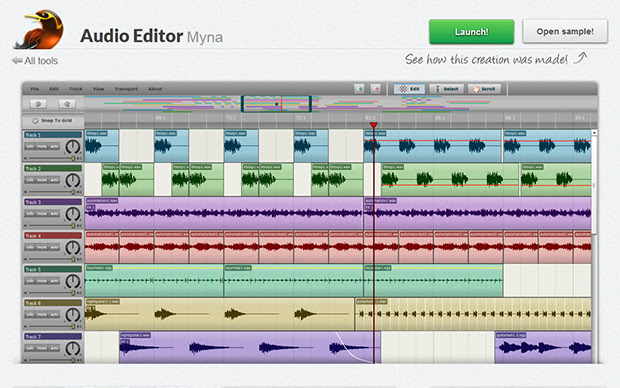
Task: Open the Transport menu
Action: click(x=126, y=89)
